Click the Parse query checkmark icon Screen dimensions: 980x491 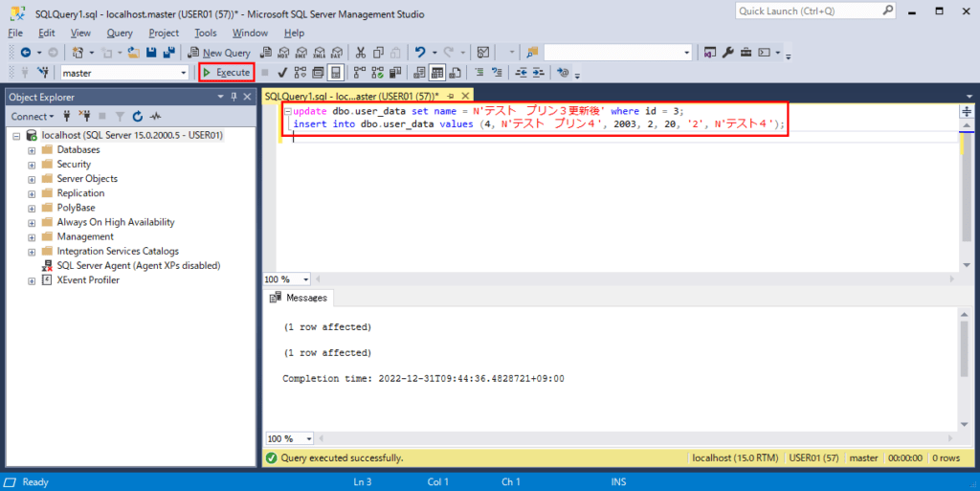(x=282, y=72)
